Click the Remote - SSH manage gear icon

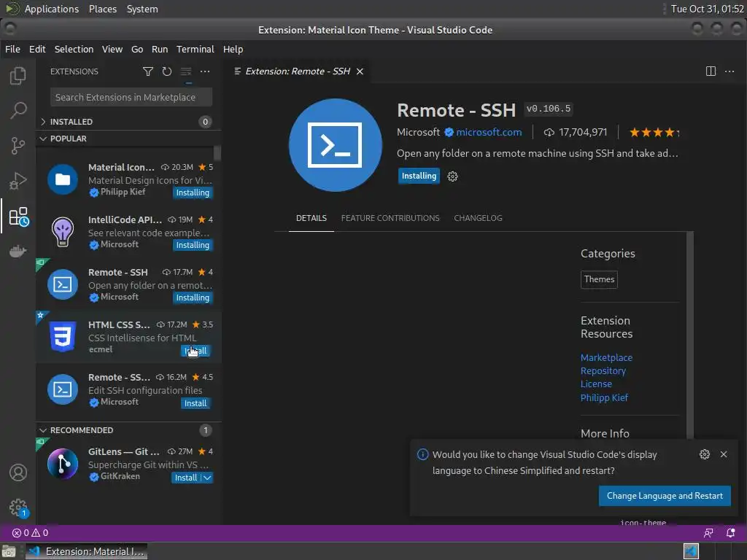point(452,176)
